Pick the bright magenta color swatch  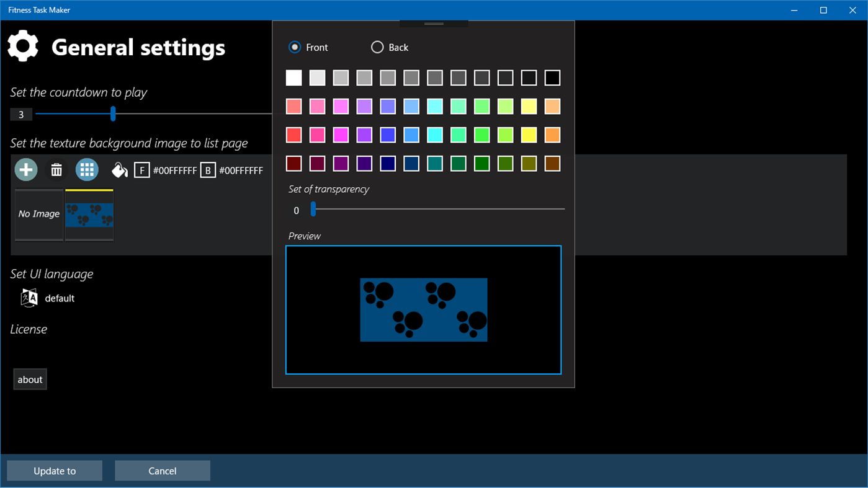[341, 135]
